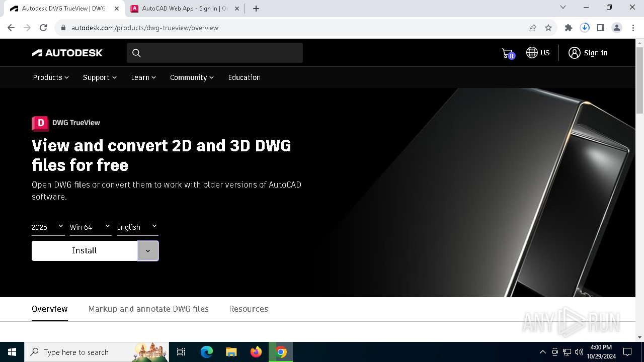Reload the page
644x362 pixels.
pyautogui.click(x=43, y=28)
